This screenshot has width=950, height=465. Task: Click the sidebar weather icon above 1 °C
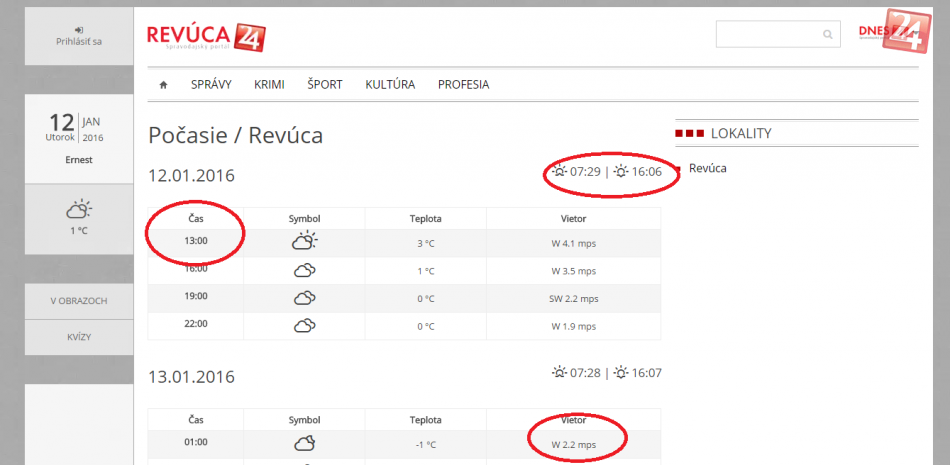tap(78, 210)
